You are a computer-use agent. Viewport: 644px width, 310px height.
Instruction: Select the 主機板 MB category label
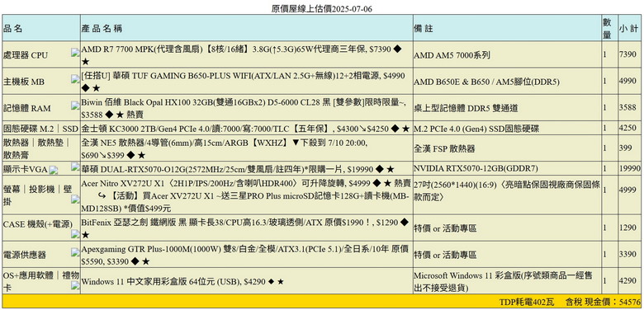point(24,82)
